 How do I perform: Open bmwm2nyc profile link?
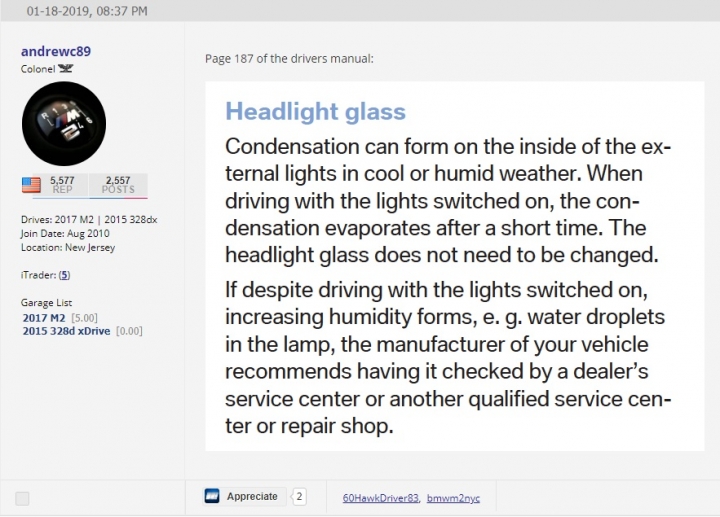pos(453,498)
